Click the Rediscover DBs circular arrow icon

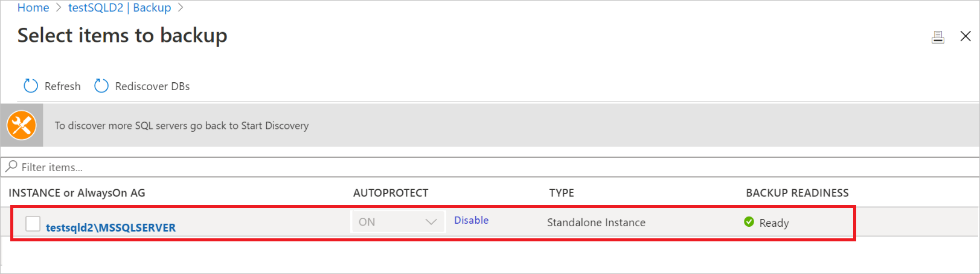click(101, 86)
